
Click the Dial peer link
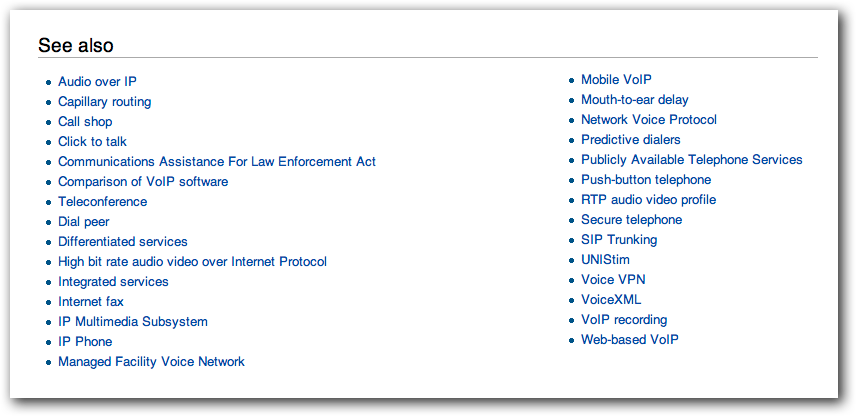[84, 222]
